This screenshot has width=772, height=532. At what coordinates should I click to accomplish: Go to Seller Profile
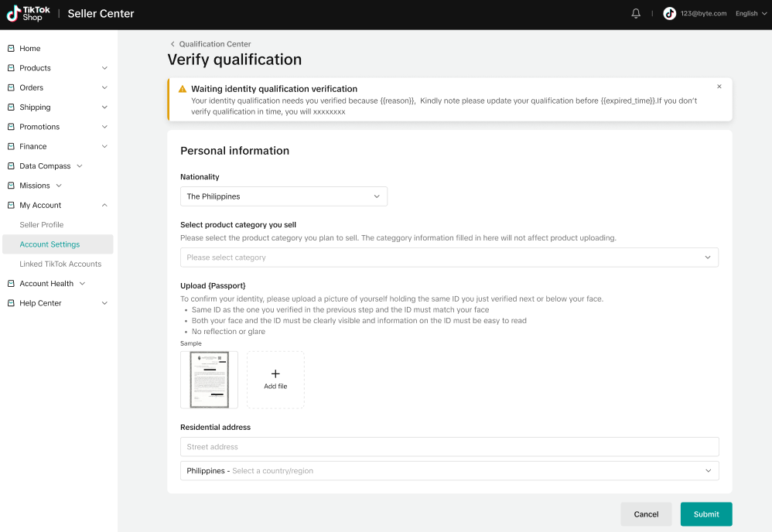point(42,225)
